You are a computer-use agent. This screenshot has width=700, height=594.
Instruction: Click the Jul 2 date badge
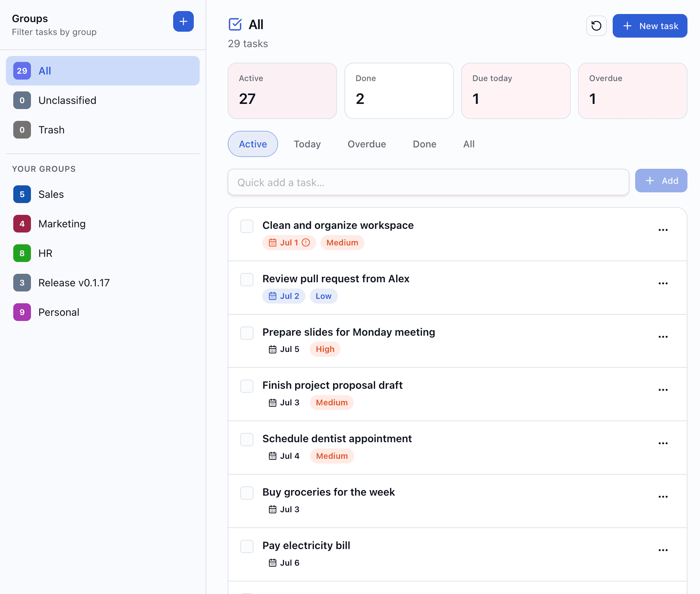(284, 296)
